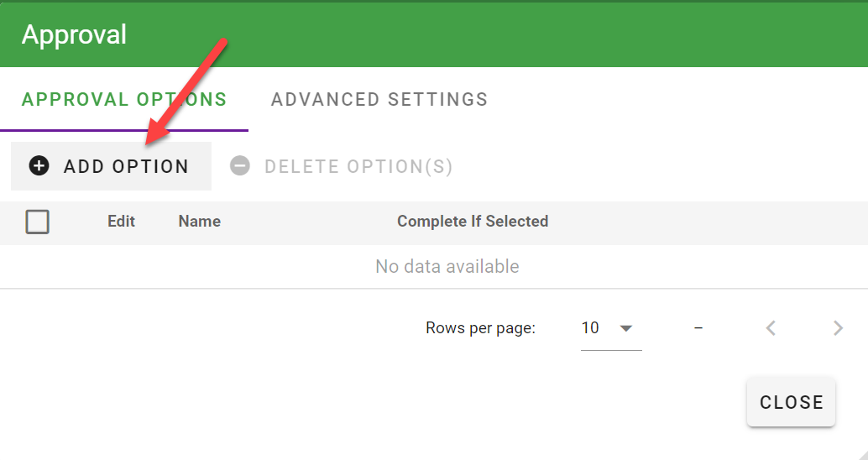868x460 pixels.
Task: Click the Rows per page label
Action: [480, 328]
